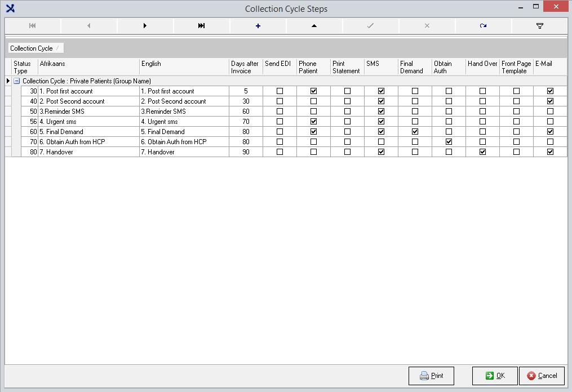This screenshot has width=572, height=392.
Task: Untick Final Demand checkbox for Final Demand row
Action: 415,132
